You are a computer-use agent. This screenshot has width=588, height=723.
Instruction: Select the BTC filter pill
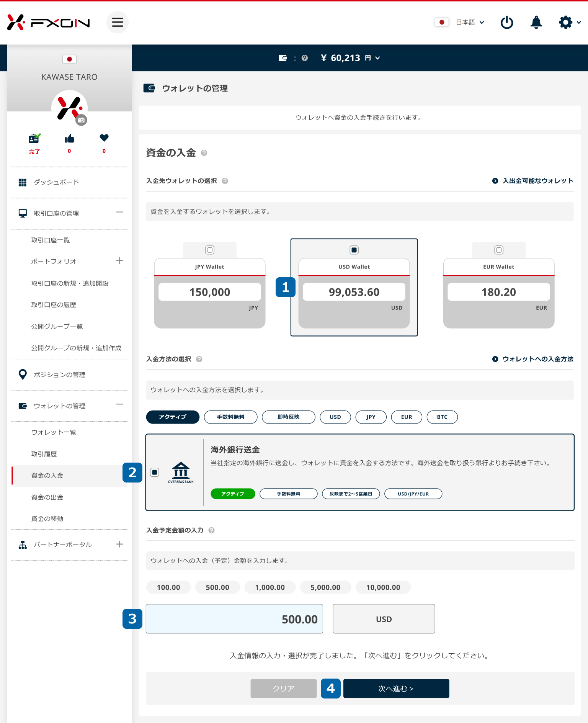tap(442, 417)
